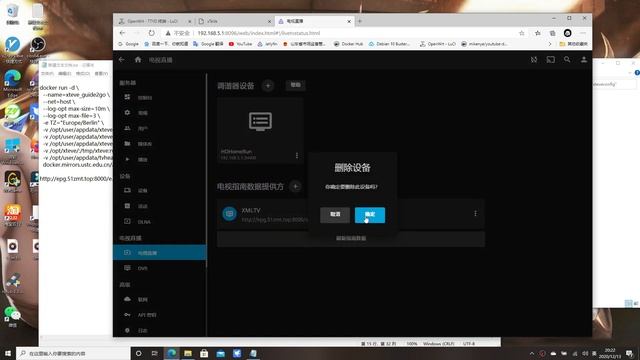Open the YouTube bookmark

[240, 44]
